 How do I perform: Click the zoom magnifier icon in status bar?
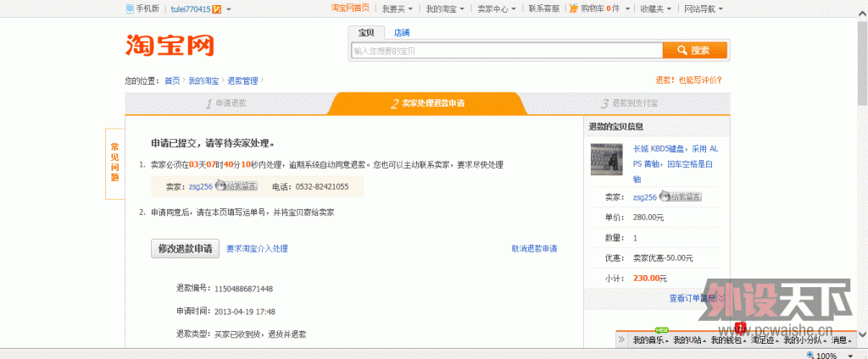point(811,355)
